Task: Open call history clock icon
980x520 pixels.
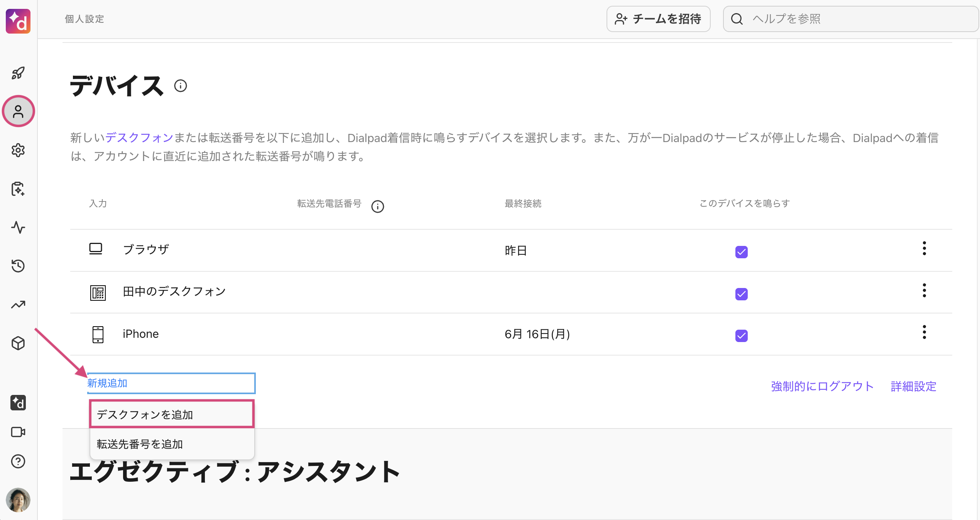Action: click(18, 266)
